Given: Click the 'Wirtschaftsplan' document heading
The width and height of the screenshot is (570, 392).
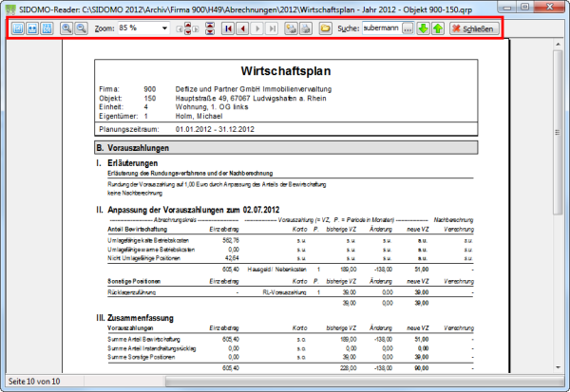Looking at the screenshot, I should coord(286,71).
